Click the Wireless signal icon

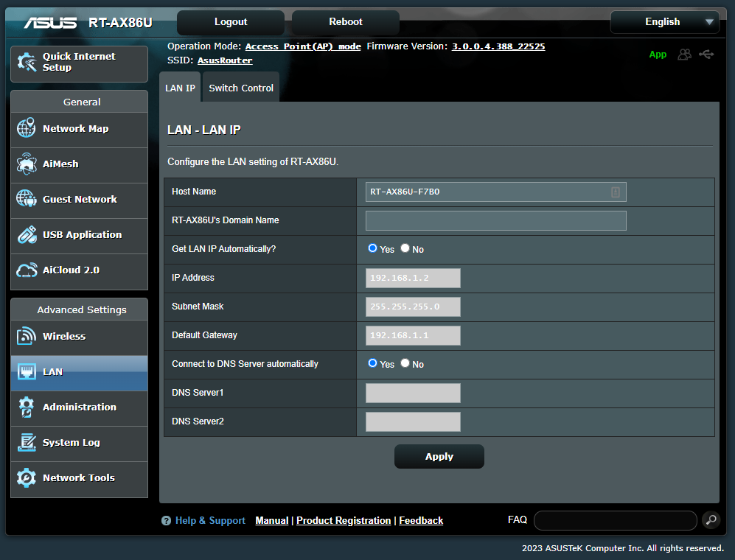[x=27, y=337]
